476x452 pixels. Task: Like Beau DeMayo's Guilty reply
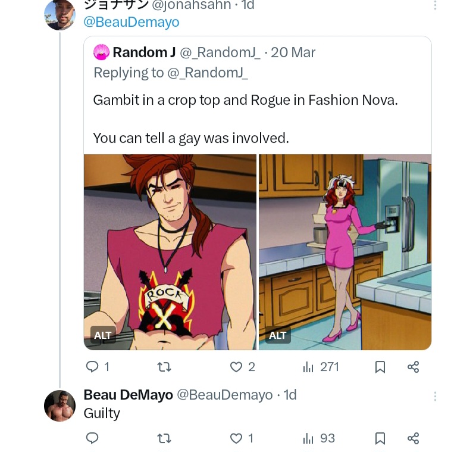coord(237,438)
